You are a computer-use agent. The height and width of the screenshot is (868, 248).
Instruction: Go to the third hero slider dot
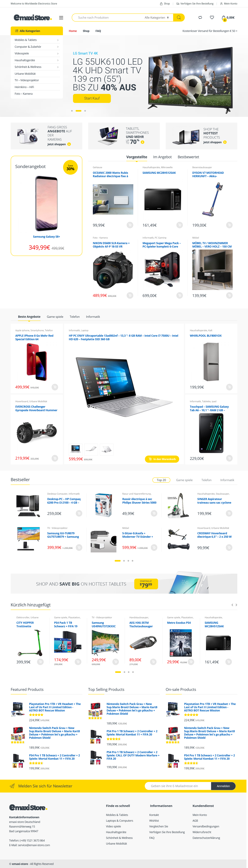(85, 111)
